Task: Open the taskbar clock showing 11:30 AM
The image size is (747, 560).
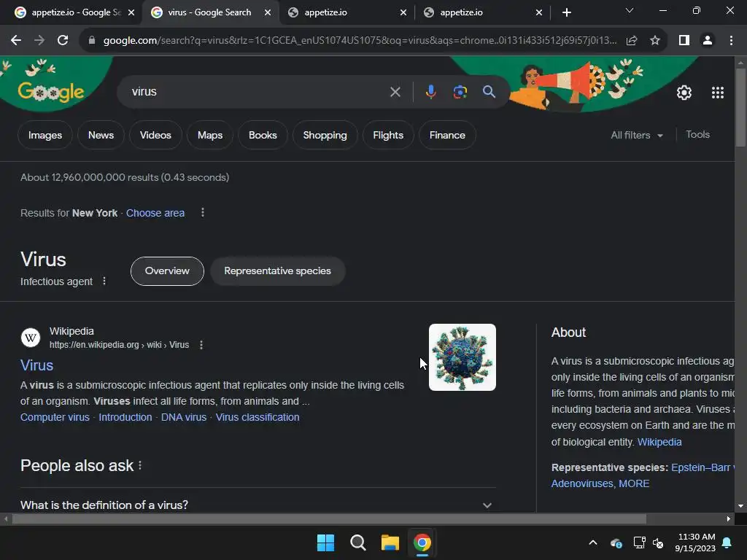Action: point(695,542)
